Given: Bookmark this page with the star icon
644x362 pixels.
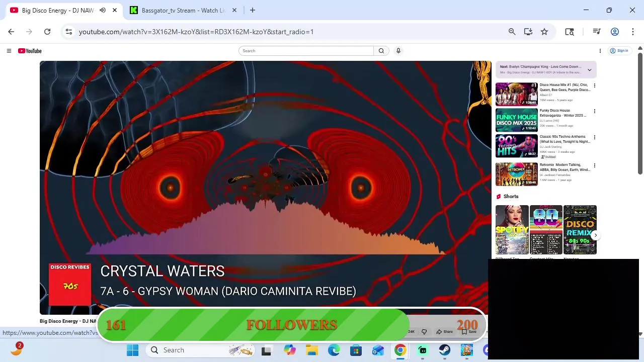Looking at the screenshot, I should pyautogui.click(x=544, y=32).
